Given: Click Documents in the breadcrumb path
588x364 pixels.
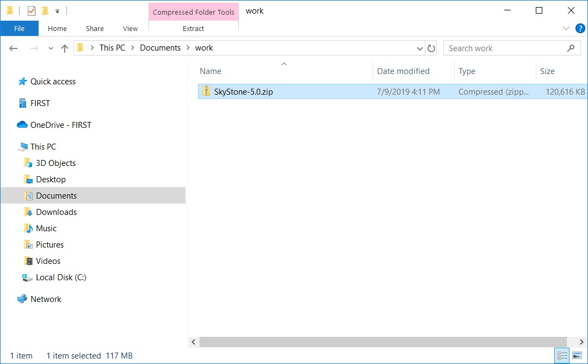Looking at the screenshot, I should pyautogui.click(x=160, y=48).
